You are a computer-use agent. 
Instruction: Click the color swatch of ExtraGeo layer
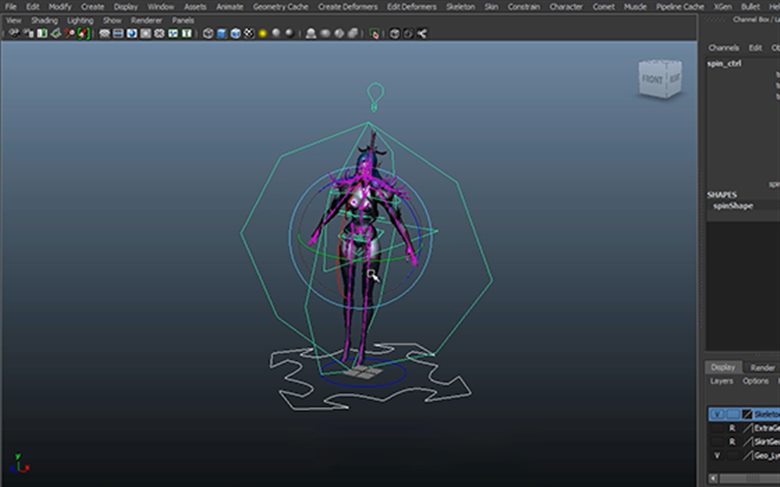tap(748, 428)
